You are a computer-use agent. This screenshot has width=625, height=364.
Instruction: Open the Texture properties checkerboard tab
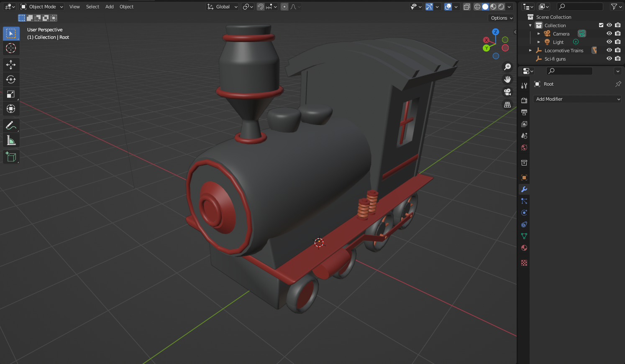click(x=524, y=263)
